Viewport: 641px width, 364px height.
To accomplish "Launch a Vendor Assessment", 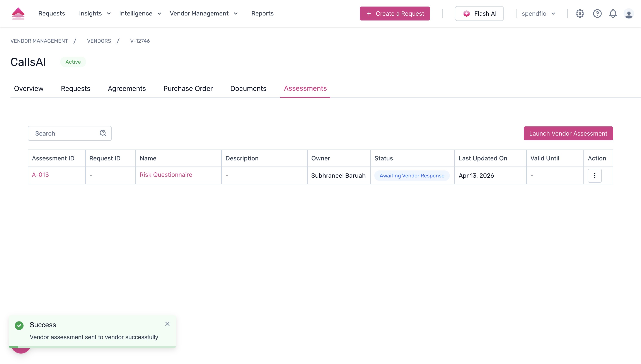I will point(568,133).
